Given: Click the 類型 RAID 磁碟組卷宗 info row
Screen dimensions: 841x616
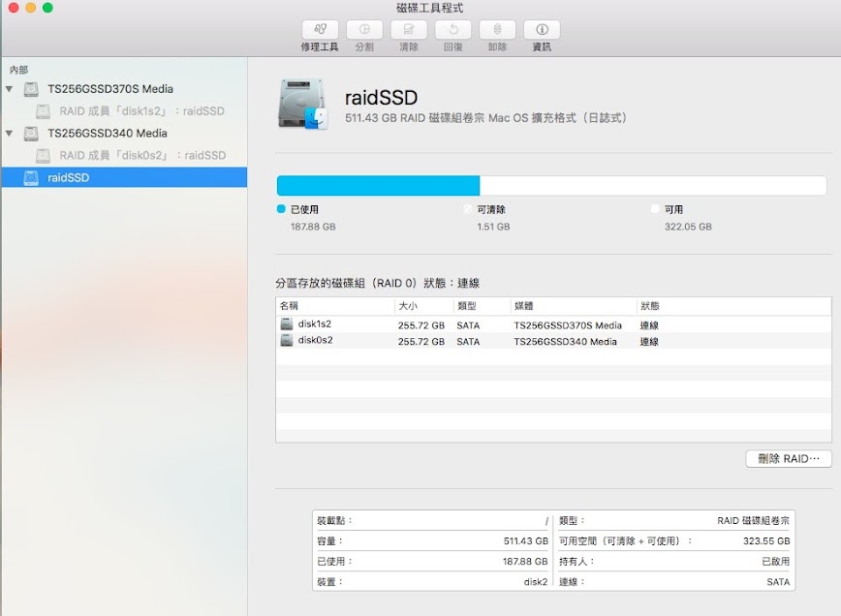Looking at the screenshot, I should click(x=674, y=520).
